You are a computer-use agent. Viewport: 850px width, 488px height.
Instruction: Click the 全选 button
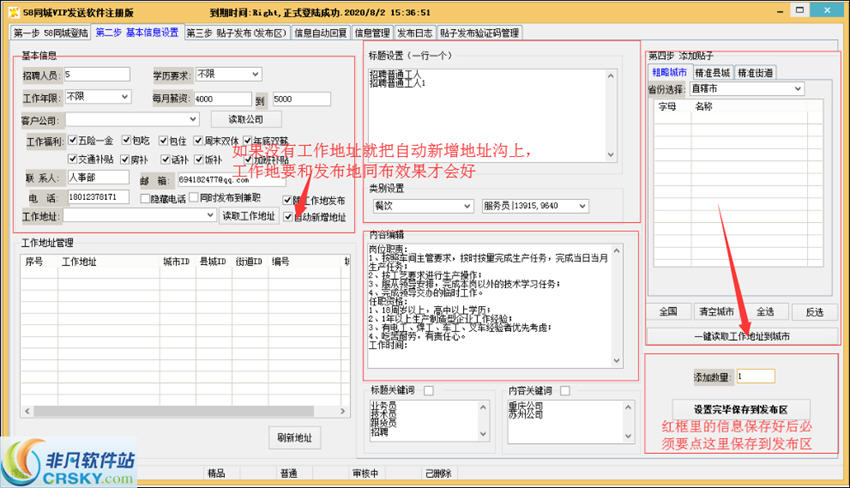click(x=765, y=312)
